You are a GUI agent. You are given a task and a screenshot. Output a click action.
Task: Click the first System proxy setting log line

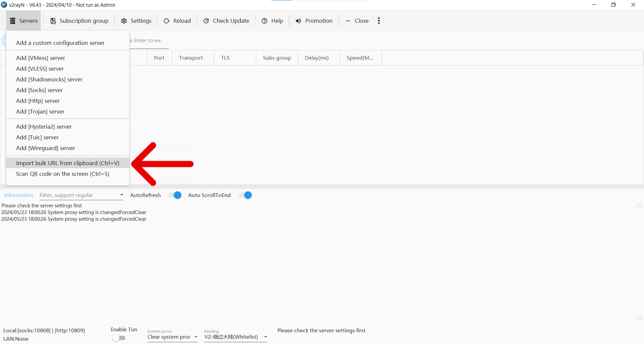pyautogui.click(x=74, y=212)
